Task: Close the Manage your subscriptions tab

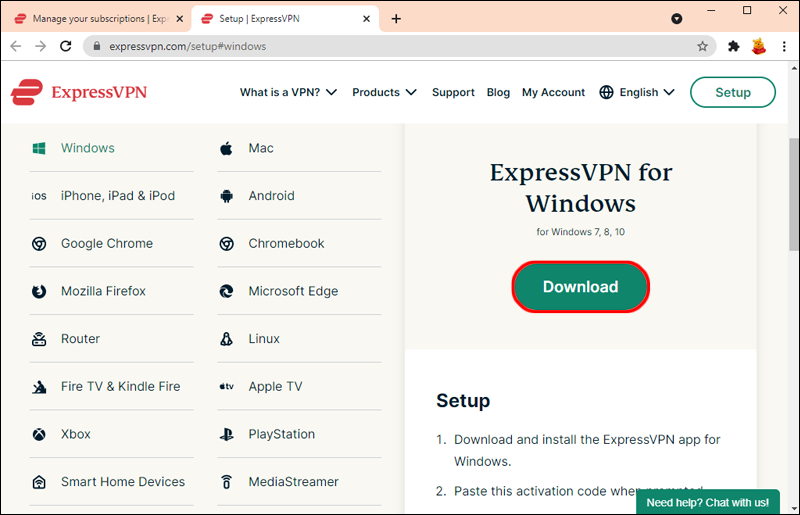Action: (x=180, y=19)
